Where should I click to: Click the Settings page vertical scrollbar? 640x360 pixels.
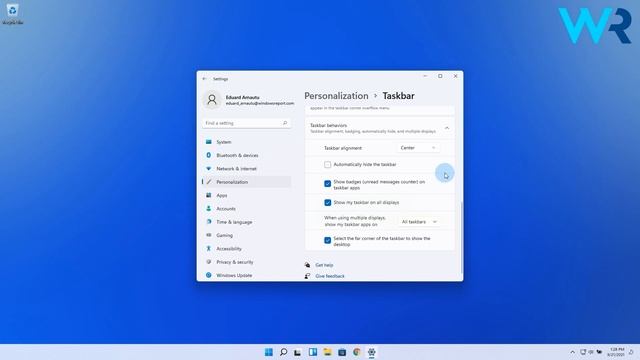(462, 238)
